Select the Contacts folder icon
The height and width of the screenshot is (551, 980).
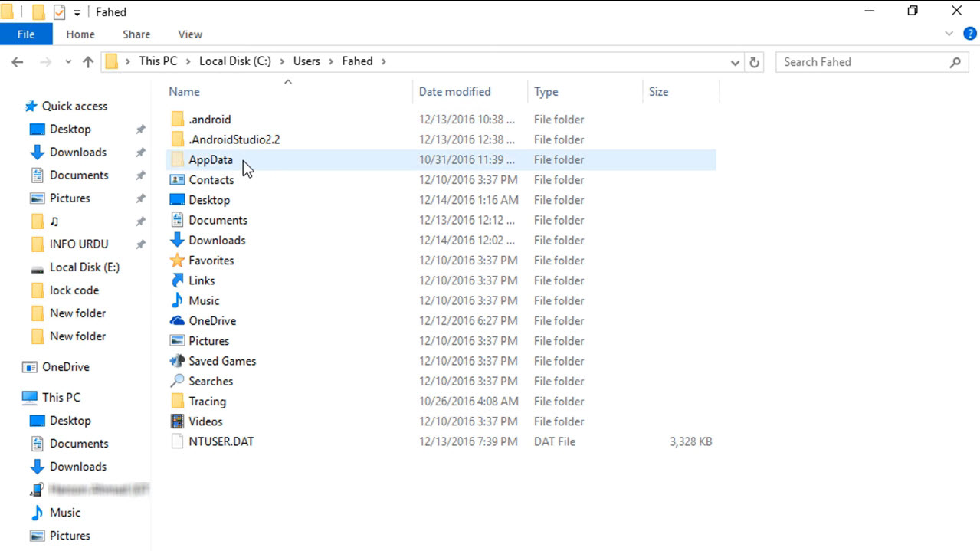click(x=177, y=180)
